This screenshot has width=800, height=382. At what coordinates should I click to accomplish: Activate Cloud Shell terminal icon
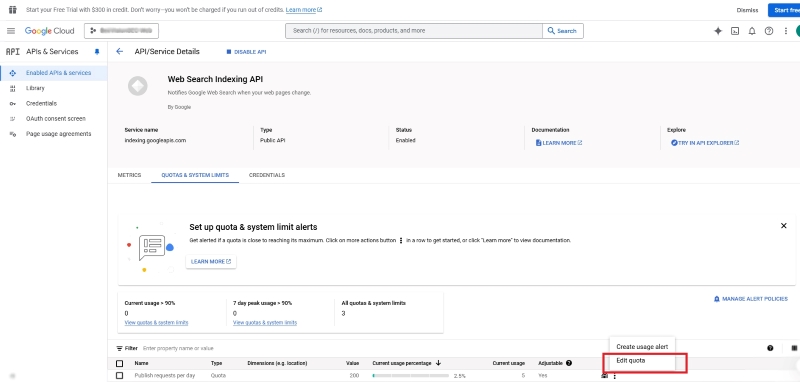click(x=735, y=31)
